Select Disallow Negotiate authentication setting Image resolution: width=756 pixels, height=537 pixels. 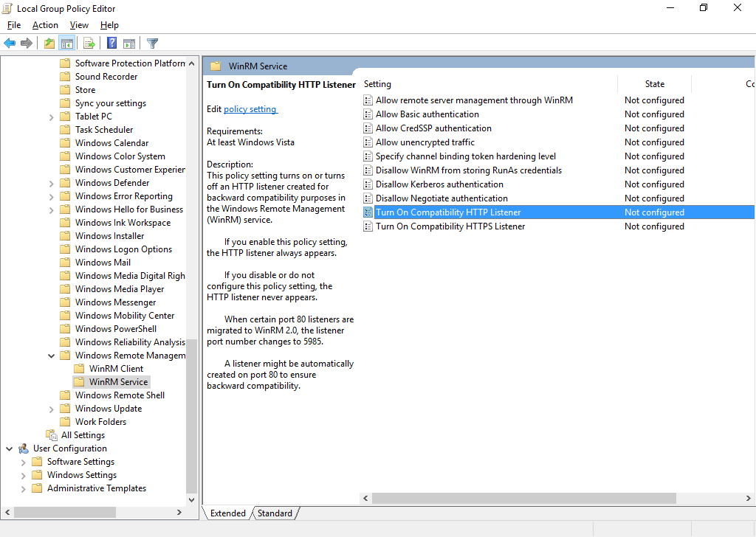[441, 198]
